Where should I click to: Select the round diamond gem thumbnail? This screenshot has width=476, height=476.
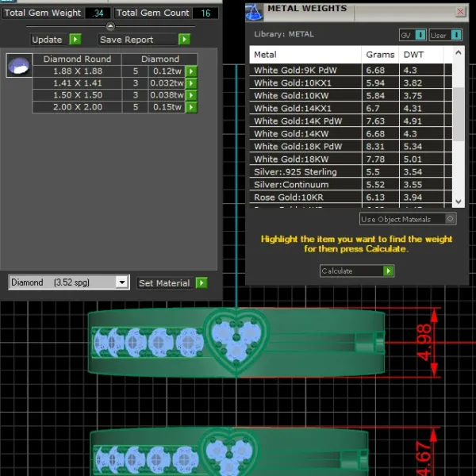click(x=19, y=66)
